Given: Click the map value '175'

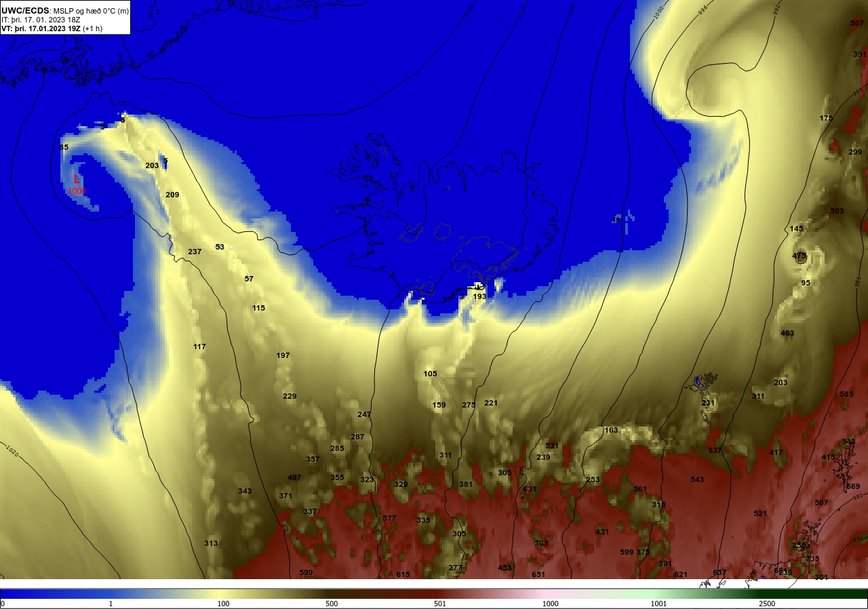Looking at the screenshot, I should (x=826, y=118).
